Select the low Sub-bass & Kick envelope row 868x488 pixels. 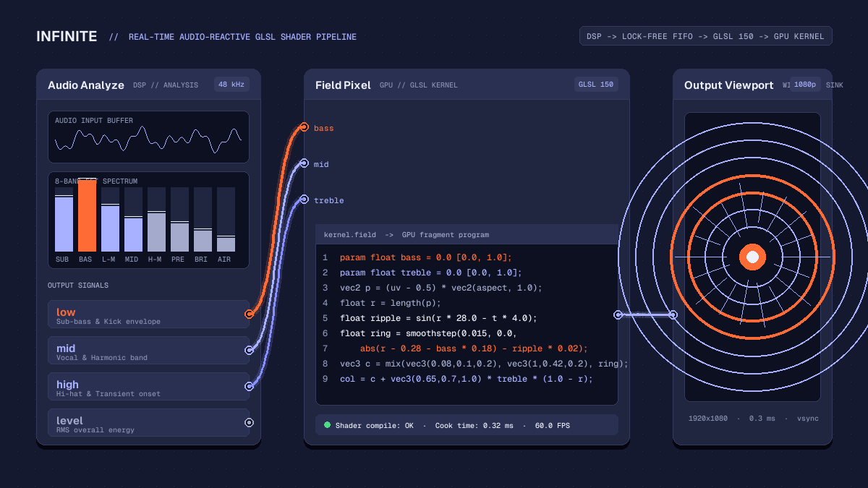(x=148, y=314)
